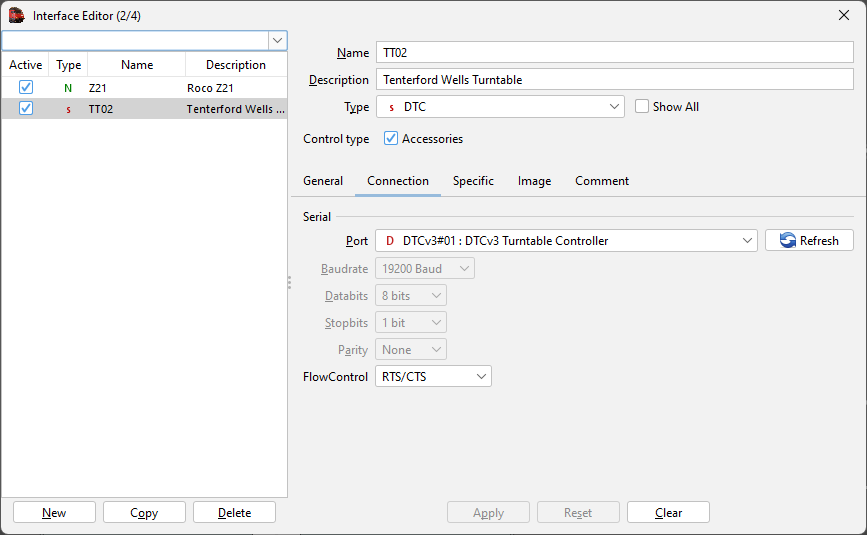The image size is (867, 535).
Task: Enable the Show All checkbox
Action: [x=642, y=107]
